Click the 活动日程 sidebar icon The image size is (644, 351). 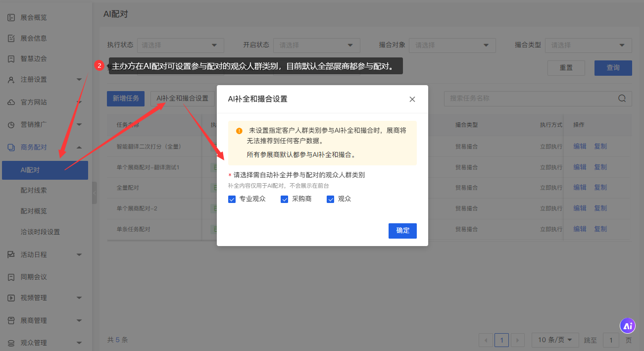pyautogui.click(x=11, y=255)
